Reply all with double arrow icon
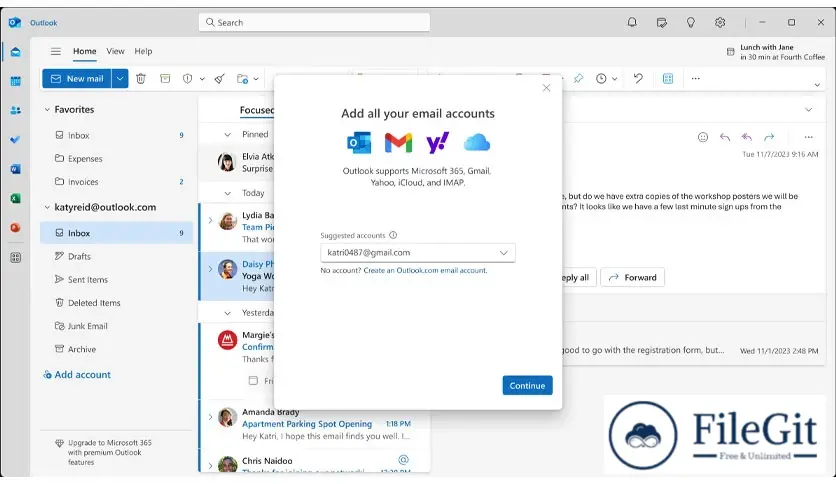This screenshot has height=484, width=836. 746,137
